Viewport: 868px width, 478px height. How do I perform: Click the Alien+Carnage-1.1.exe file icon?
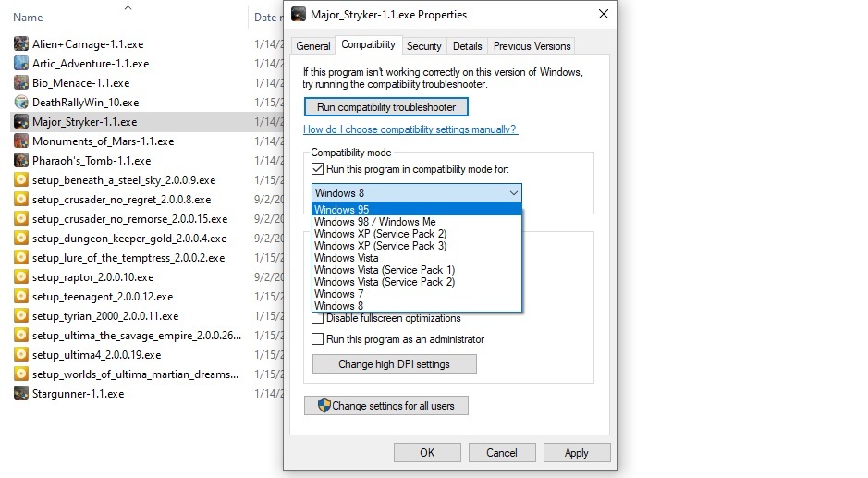click(21, 43)
